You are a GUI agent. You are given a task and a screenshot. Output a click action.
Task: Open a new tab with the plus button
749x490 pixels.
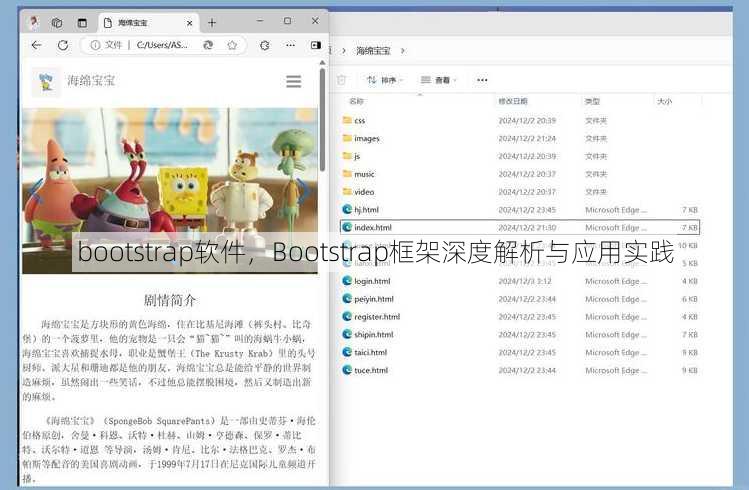tap(212, 22)
